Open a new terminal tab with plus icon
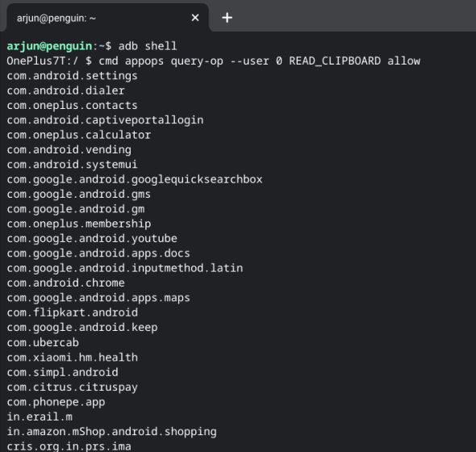 point(227,18)
